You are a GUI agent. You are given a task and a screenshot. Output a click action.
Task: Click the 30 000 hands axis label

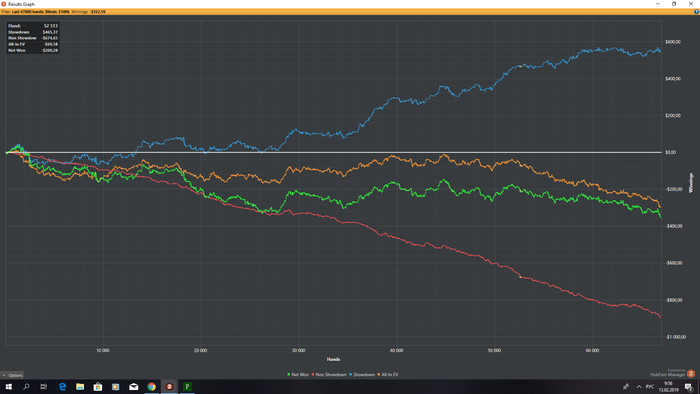pos(299,351)
